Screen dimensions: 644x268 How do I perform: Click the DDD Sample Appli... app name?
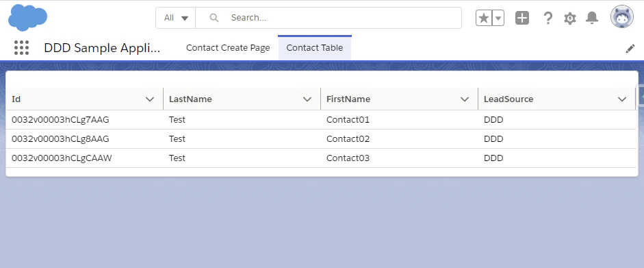(x=102, y=48)
